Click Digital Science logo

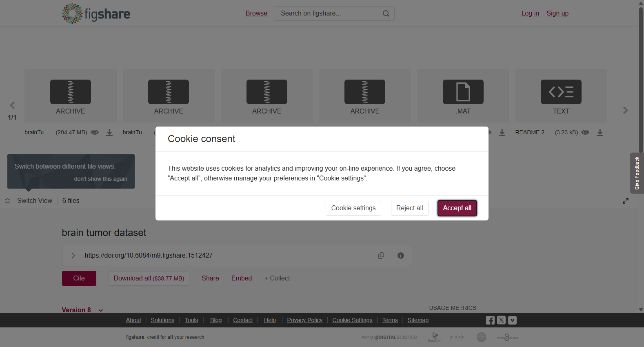tap(389, 337)
